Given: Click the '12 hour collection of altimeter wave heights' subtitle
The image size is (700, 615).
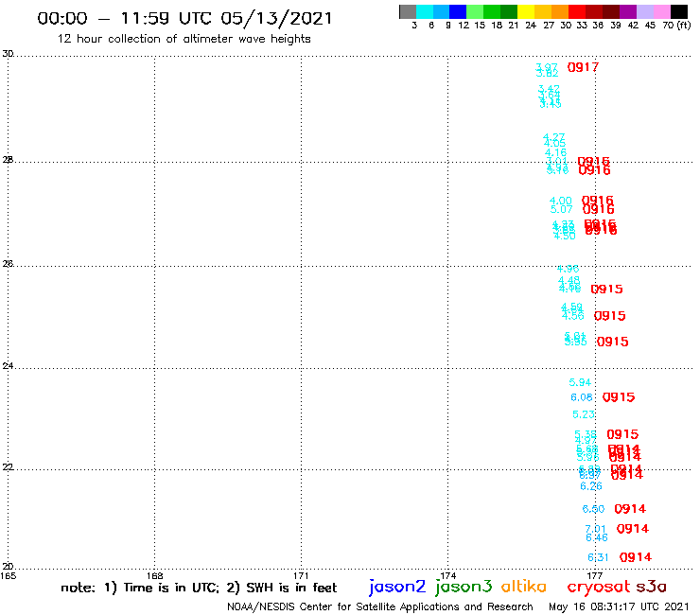Looking at the screenshot, I should pyautogui.click(x=184, y=39).
